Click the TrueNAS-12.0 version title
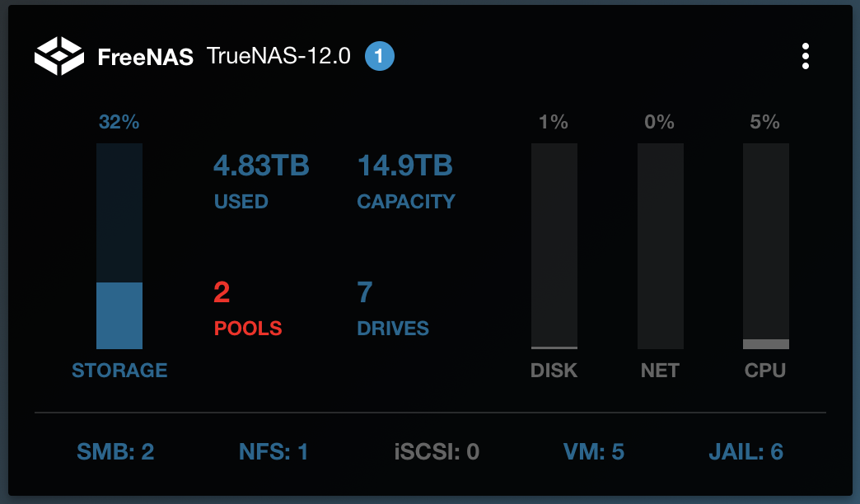This screenshot has height=504, width=860. coord(278,56)
